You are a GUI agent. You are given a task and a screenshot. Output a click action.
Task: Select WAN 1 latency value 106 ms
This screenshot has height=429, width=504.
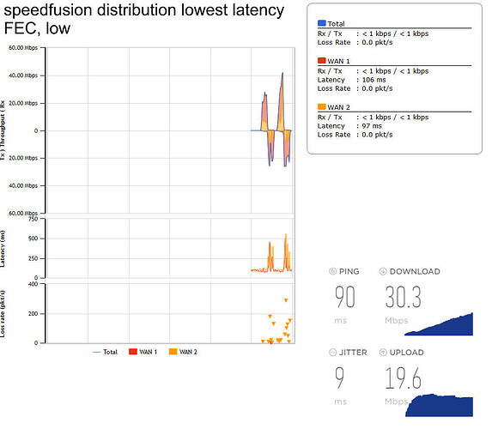click(x=373, y=80)
